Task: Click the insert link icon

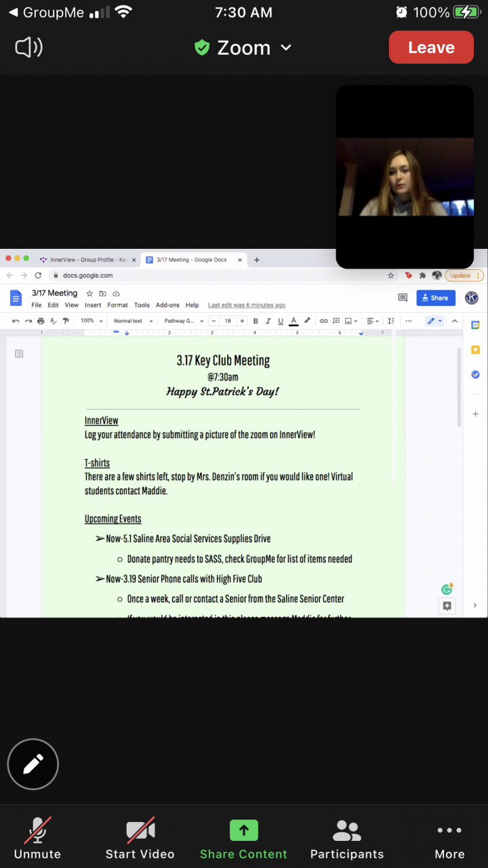Action: click(324, 321)
